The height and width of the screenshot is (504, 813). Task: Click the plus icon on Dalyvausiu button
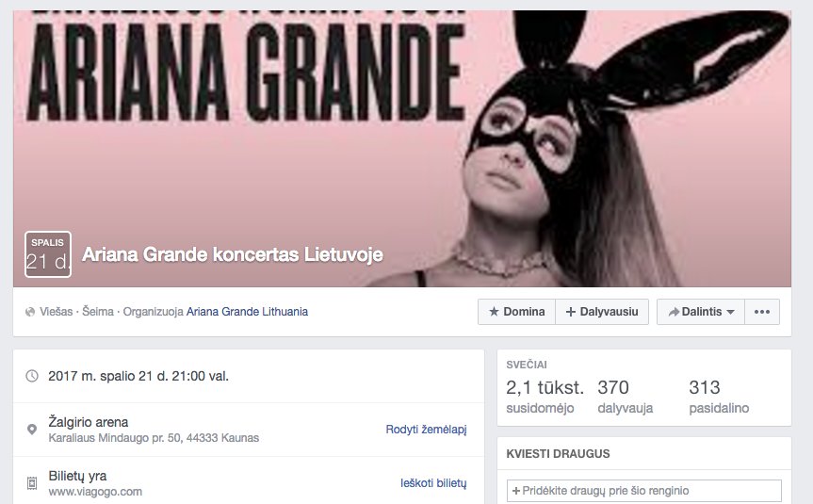(x=570, y=312)
